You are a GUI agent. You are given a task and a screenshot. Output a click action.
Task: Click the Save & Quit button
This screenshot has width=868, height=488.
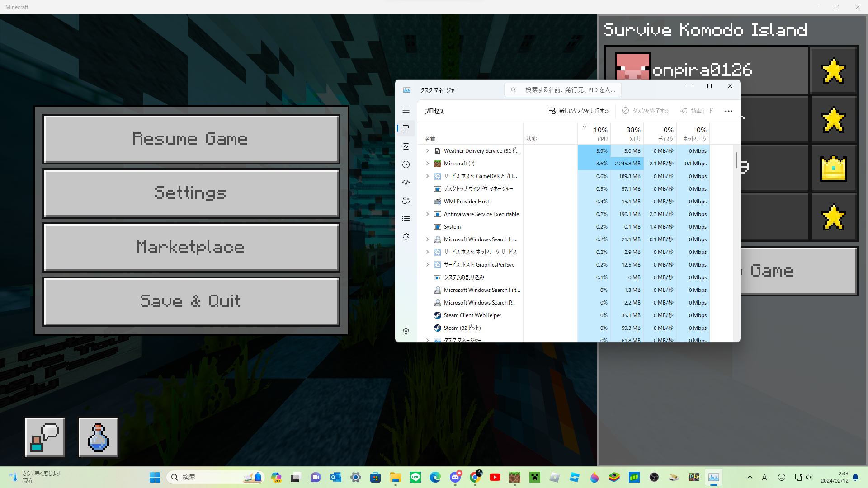click(191, 301)
